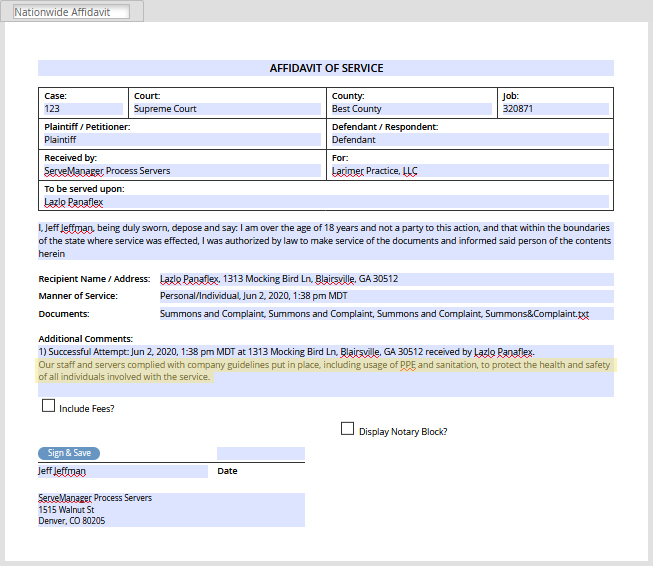Click the Display Notary Block? label
This screenshot has width=653, height=566.
coord(403,432)
